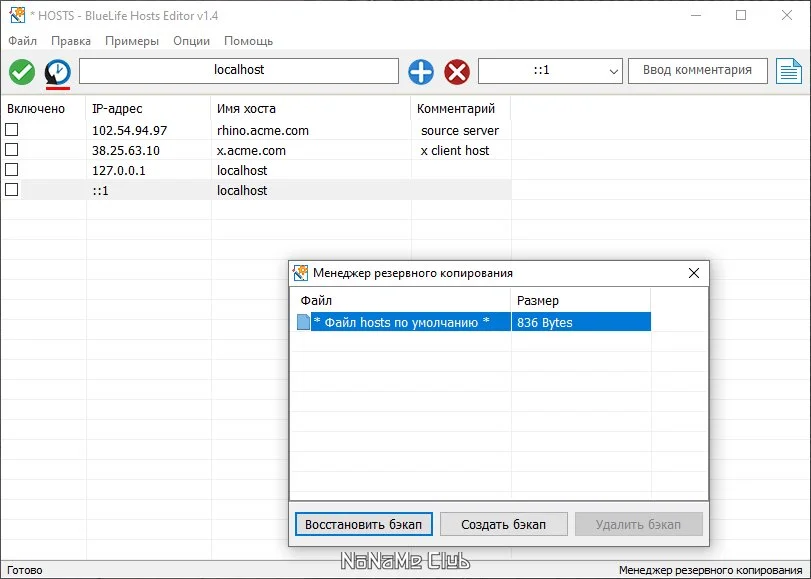
Task: Click the rhino.acme.com host name
Action: pos(263,130)
